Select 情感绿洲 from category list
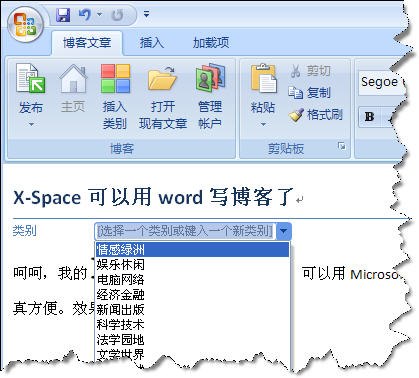The image size is (419, 378). (192, 250)
